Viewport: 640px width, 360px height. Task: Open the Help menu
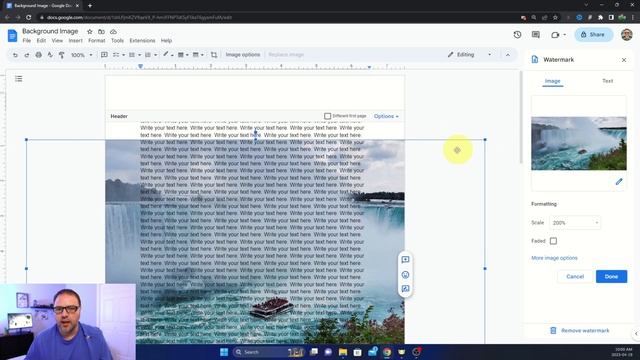tap(166, 41)
